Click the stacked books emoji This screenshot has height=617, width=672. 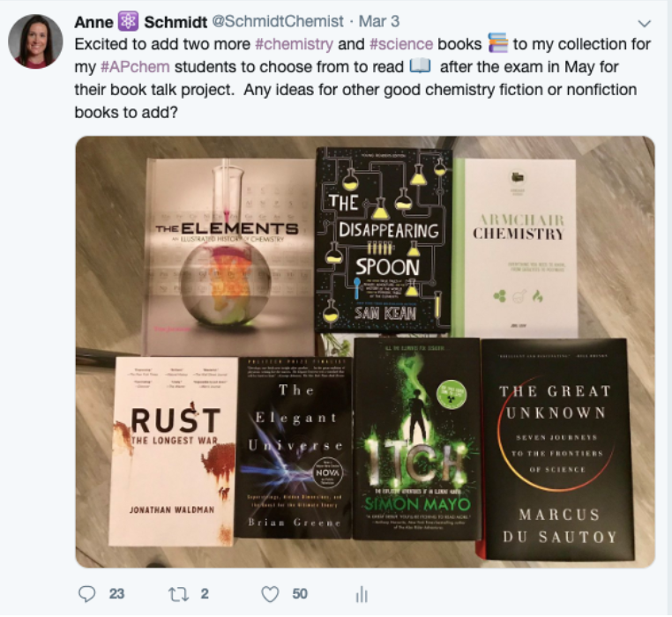[x=497, y=44]
